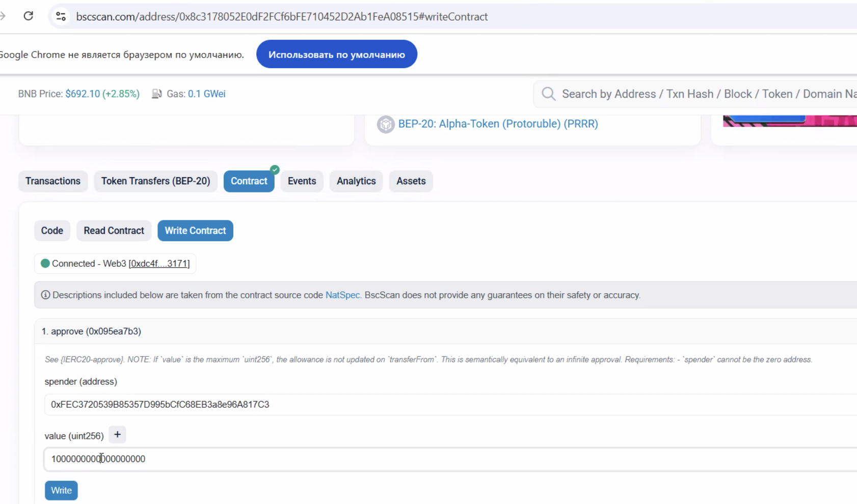This screenshot has height=504, width=857.
Task: Click the green connected status dot
Action: pos(45,263)
